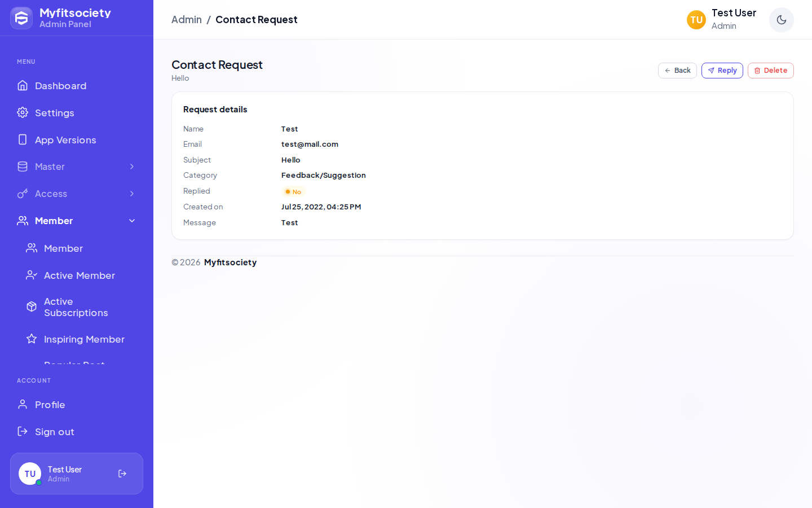Image resolution: width=812 pixels, height=508 pixels.
Task: Expand the Access submenu arrow
Action: coord(132,194)
